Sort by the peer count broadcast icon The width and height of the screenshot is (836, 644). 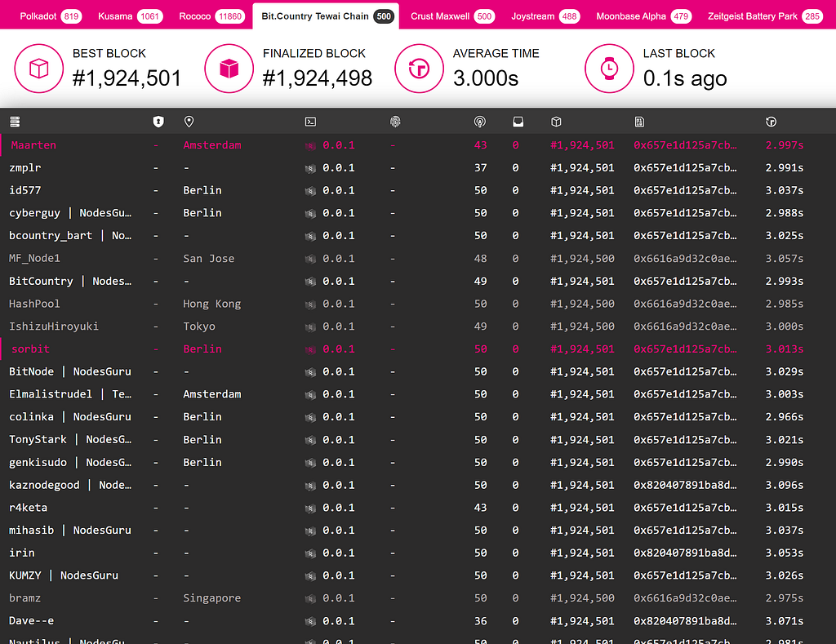tap(480, 122)
